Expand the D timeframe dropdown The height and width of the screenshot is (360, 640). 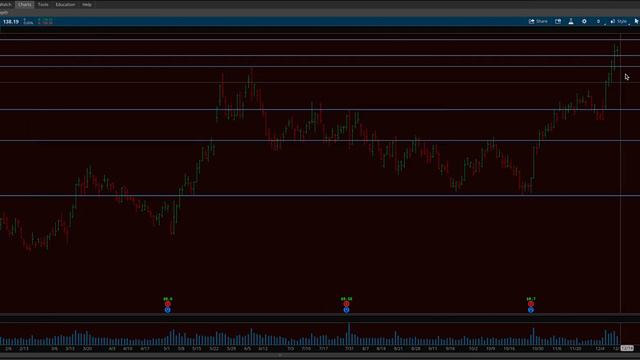pyautogui.click(x=600, y=22)
